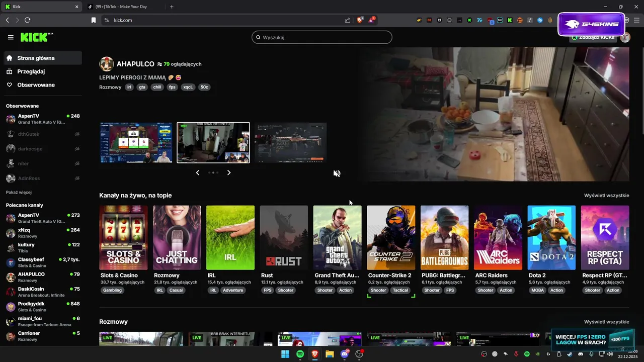The width and height of the screenshot is (644, 362).
Task: Open the AHAPULCO featured channel name
Action: click(135, 64)
